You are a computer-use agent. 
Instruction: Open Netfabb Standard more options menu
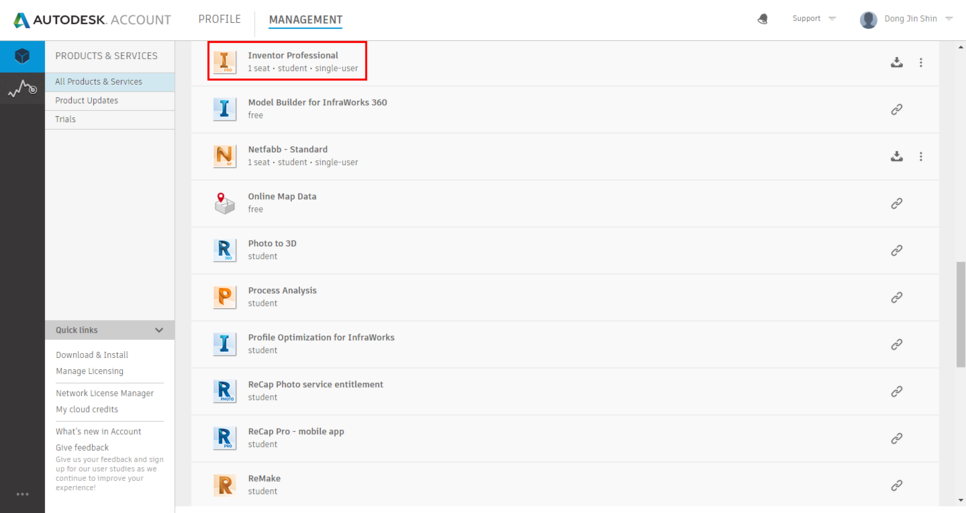(921, 156)
